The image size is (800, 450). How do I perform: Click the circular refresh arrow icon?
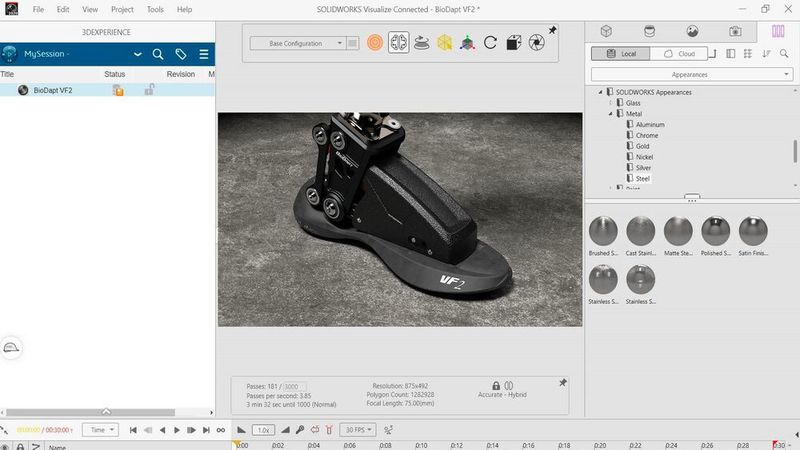[x=490, y=42]
